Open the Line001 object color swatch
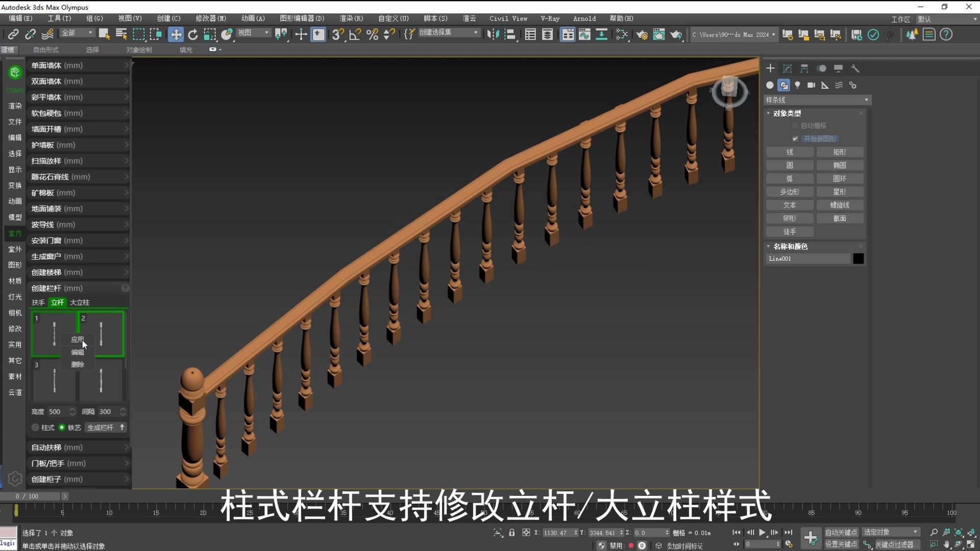980x551 pixels. click(x=859, y=259)
